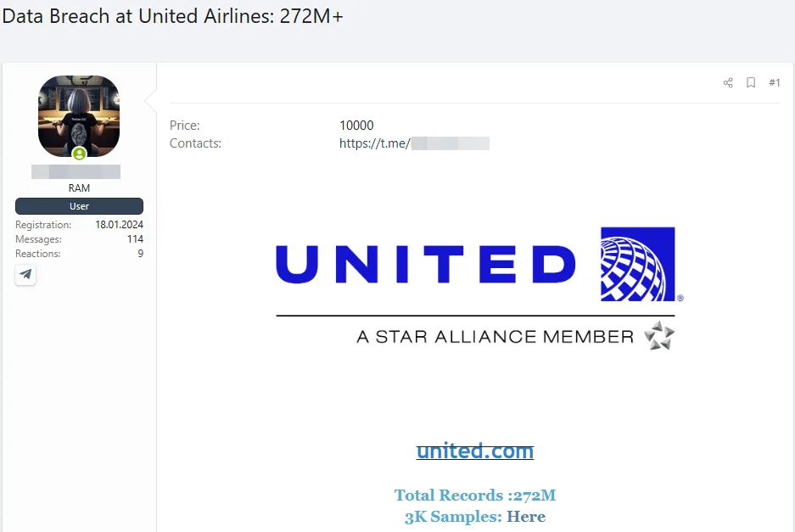Open the #1 post permalink
795x532 pixels.
pyautogui.click(x=774, y=83)
